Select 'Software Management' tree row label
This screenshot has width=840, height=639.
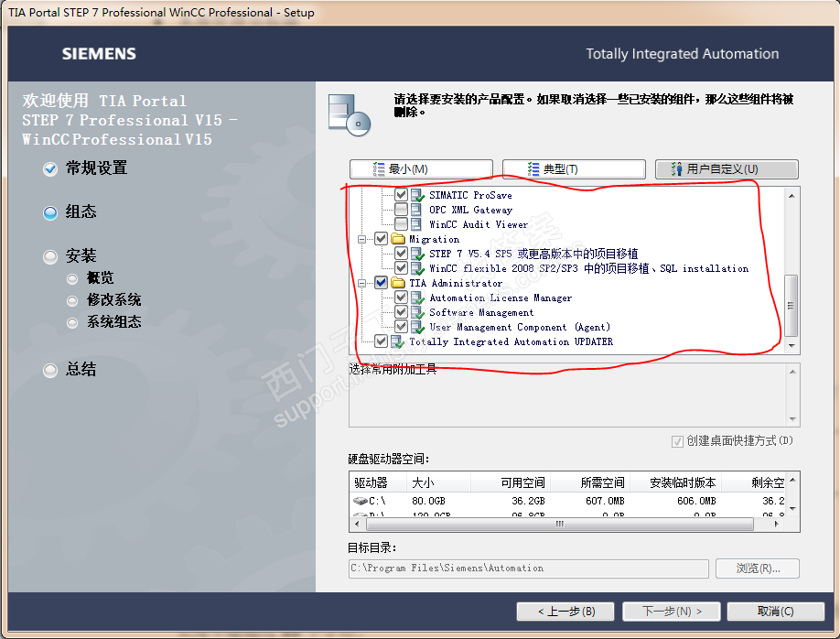pyautogui.click(x=481, y=312)
